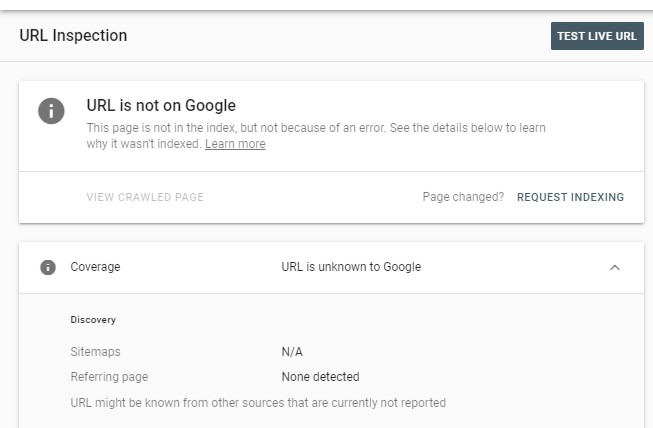
Task: Select the URL Inspection heading
Action: coord(73,35)
